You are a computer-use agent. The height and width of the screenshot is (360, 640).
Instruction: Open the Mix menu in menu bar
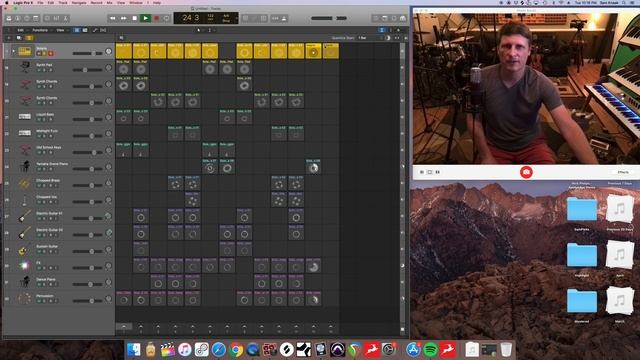109,2
